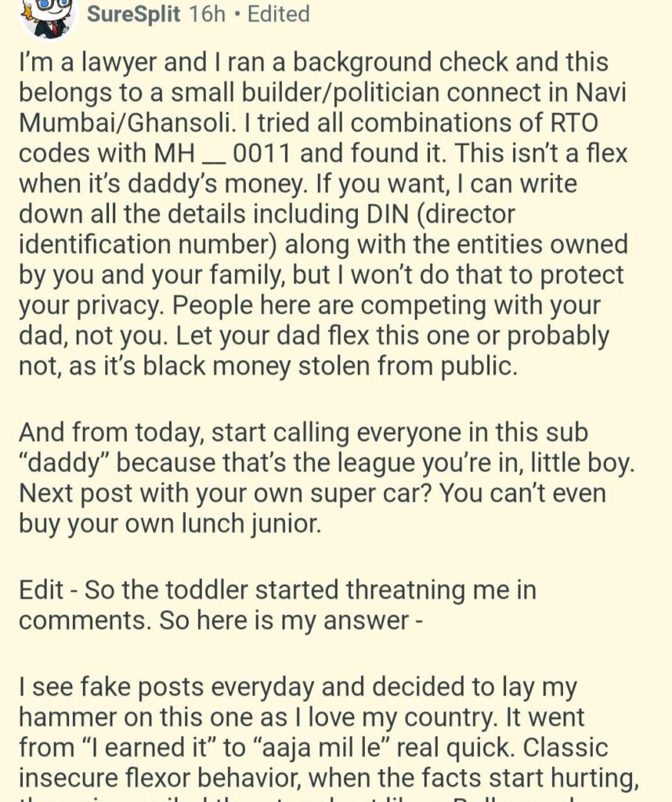Click the words "Navi Mumbai/Ghansoli"
Screen dimensions: 672x802
tap(313, 107)
